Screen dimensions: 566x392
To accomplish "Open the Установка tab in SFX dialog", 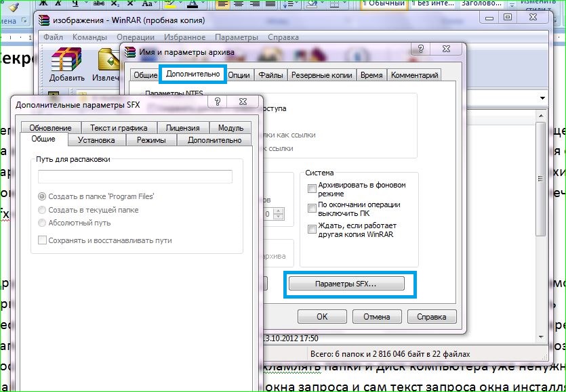I will click(x=96, y=140).
